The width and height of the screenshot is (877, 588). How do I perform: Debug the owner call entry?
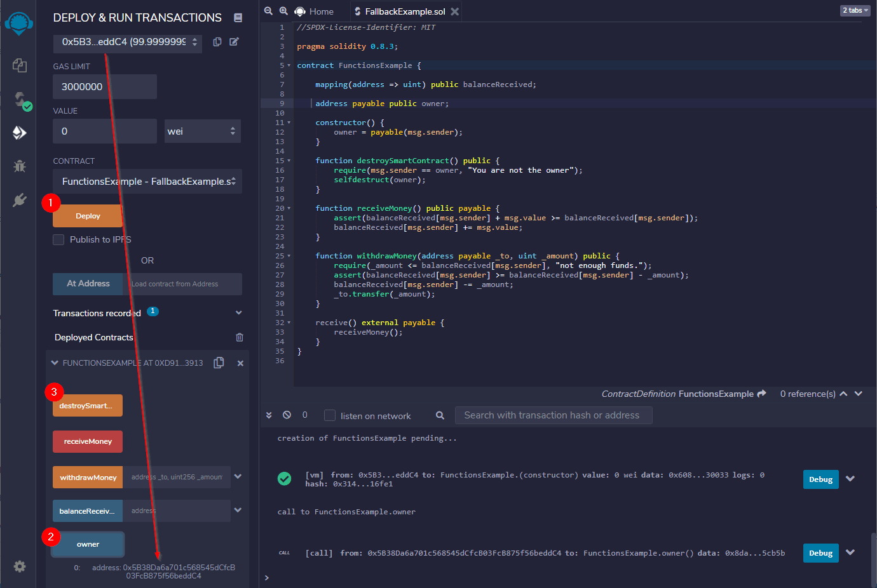click(x=820, y=553)
